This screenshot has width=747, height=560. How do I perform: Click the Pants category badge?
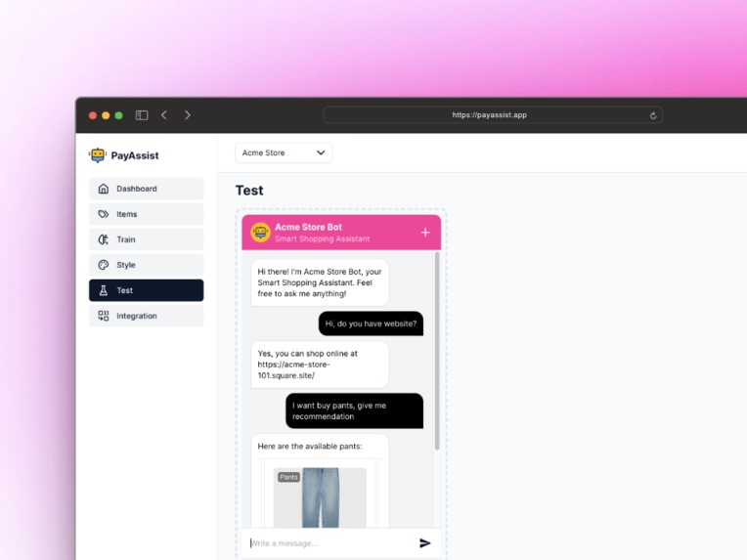click(288, 477)
